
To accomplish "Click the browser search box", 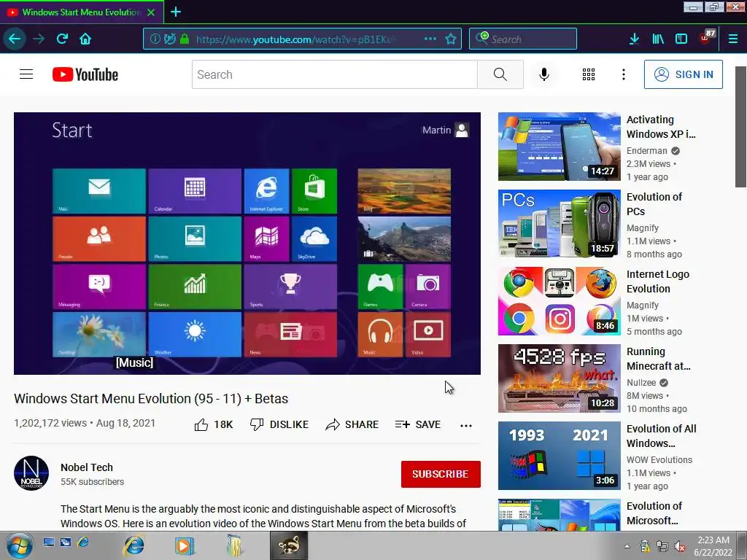I will (522, 39).
